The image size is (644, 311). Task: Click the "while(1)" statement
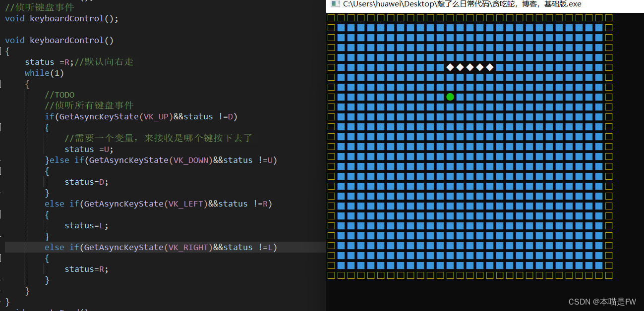pos(45,73)
